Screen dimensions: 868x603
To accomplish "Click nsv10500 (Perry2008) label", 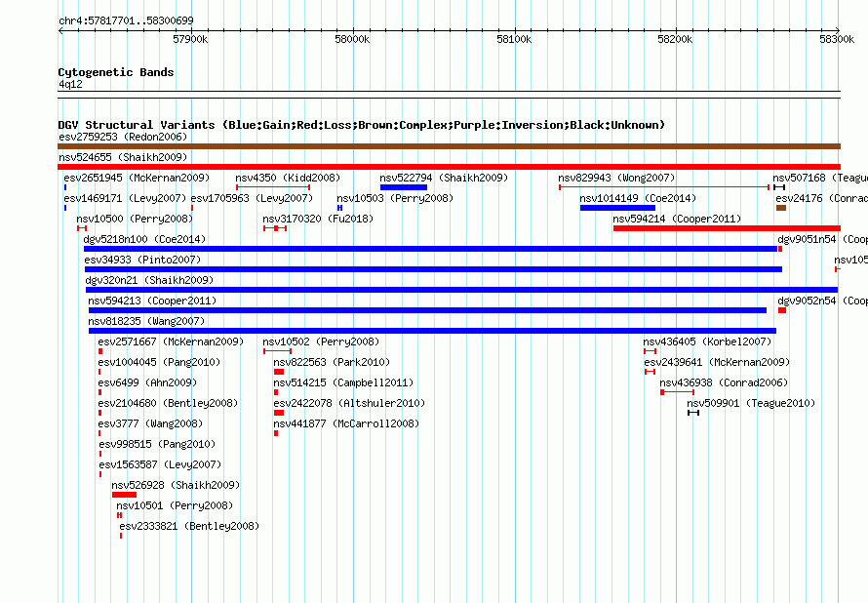I will (x=135, y=219).
